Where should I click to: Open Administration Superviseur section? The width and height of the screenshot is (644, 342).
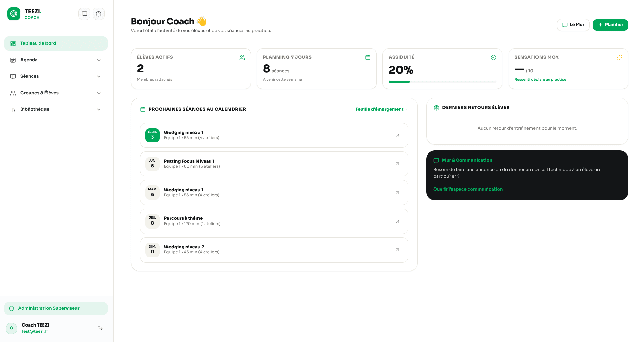[56, 308]
